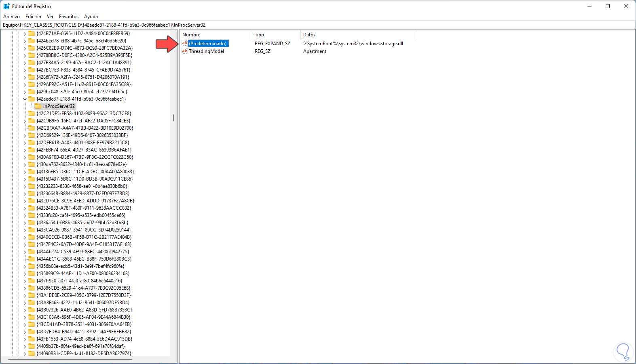Collapse the {42aedc87-2188-41fd-b9a3-0c966feabec1} key

pos(25,99)
